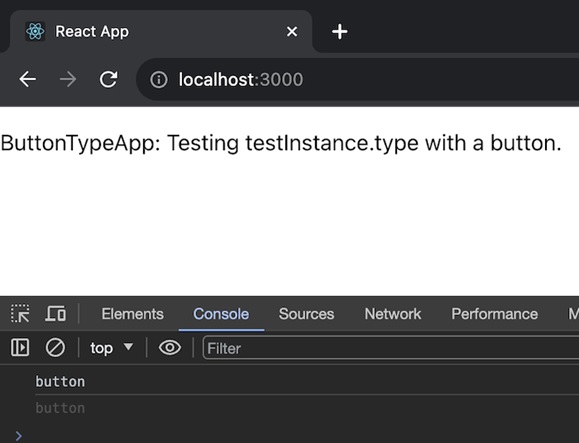Image resolution: width=579 pixels, height=443 pixels.
Task: Open the Performance tab
Action: click(494, 314)
